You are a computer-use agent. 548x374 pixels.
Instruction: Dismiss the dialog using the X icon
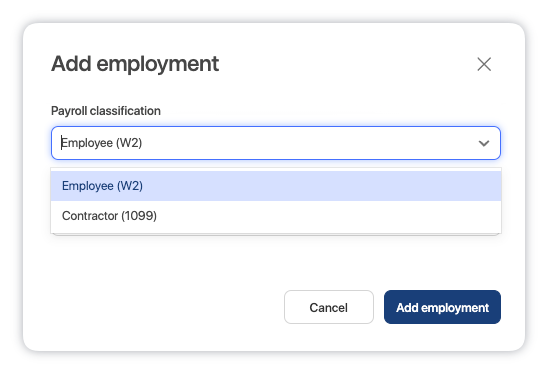click(484, 64)
